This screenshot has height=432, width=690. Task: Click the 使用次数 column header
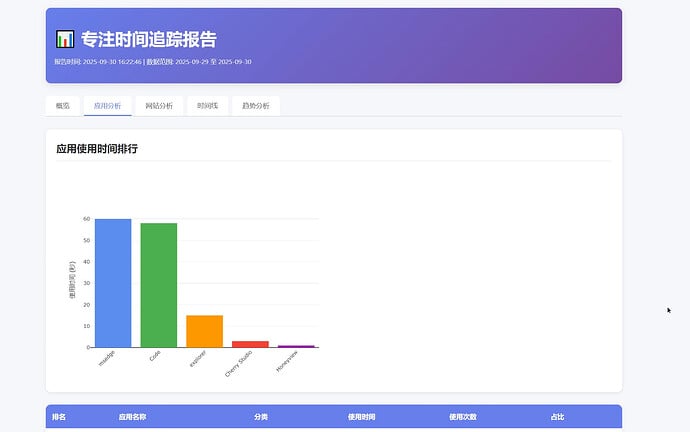(463, 416)
